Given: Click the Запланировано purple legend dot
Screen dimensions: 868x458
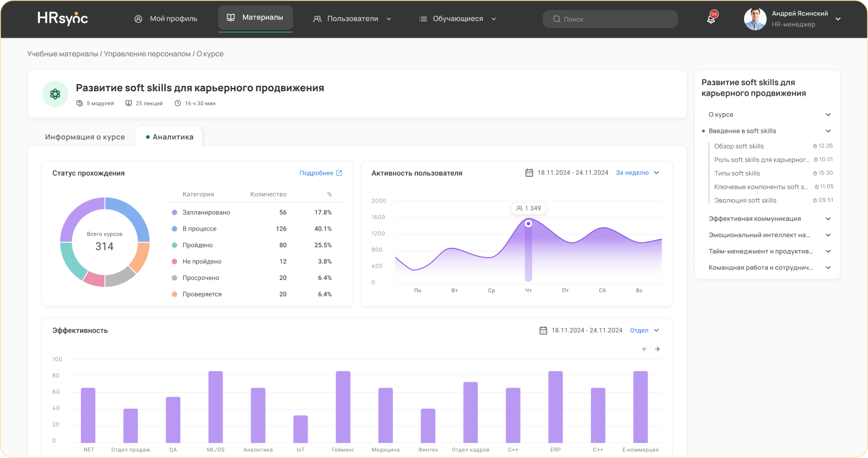Looking at the screenshot, I should point(174,212).
